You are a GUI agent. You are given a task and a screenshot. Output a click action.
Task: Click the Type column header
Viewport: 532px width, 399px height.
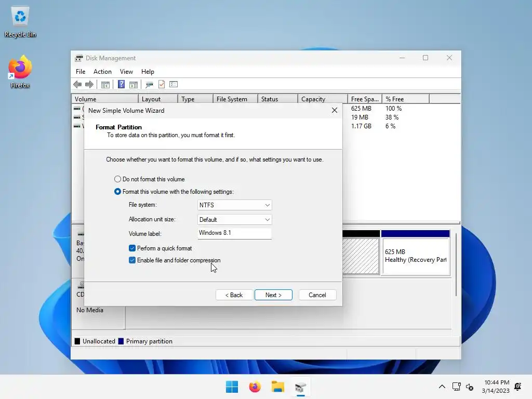click(x=195, y=99)
